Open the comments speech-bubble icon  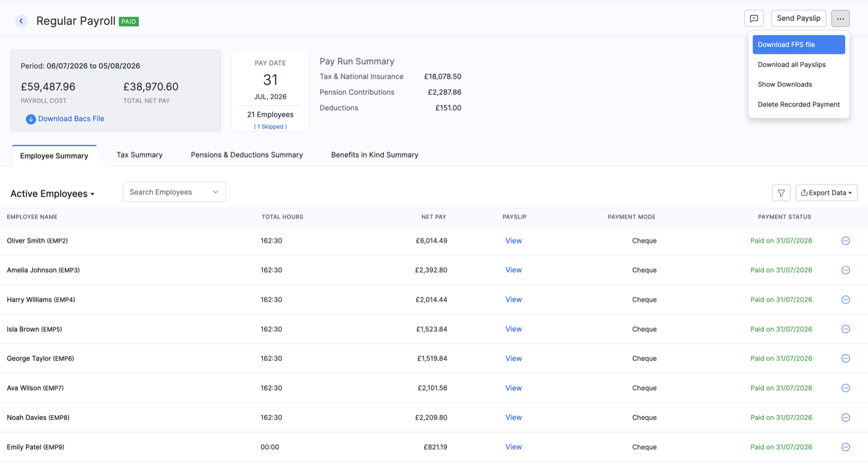coord(754,19)
